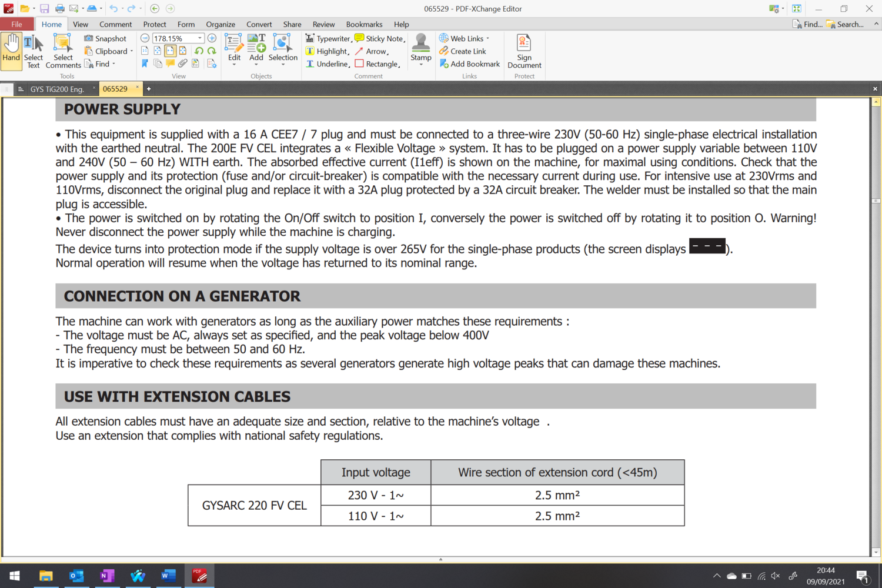Set Actual Size page view

pyautogui.click(x=145, y=51)
